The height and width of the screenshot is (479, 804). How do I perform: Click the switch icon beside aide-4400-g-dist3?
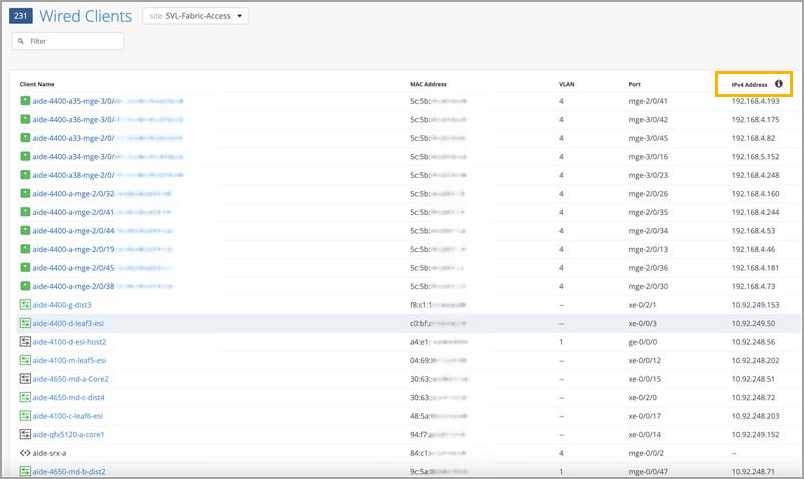pos(25,305)
